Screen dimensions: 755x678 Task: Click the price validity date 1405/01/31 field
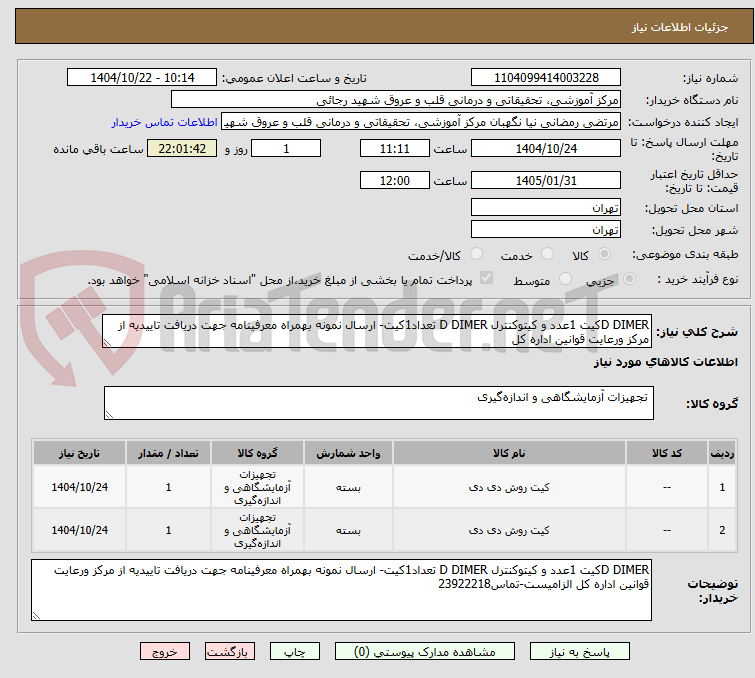[546, 181]
